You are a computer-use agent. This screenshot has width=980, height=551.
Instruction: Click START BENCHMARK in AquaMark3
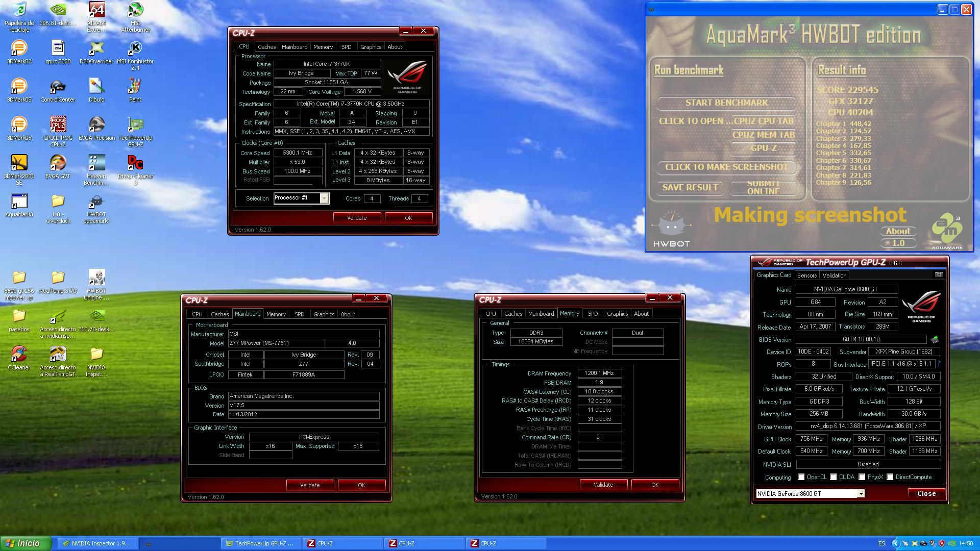coord(726,103)
